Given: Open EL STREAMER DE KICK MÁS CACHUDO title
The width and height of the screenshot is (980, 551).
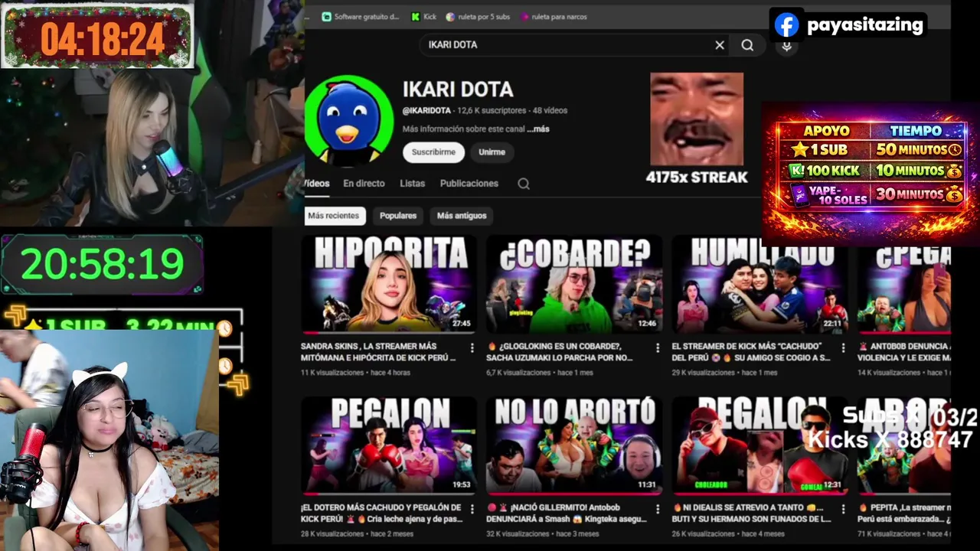Looking at the screenshot, I should (x=751, y=352).
